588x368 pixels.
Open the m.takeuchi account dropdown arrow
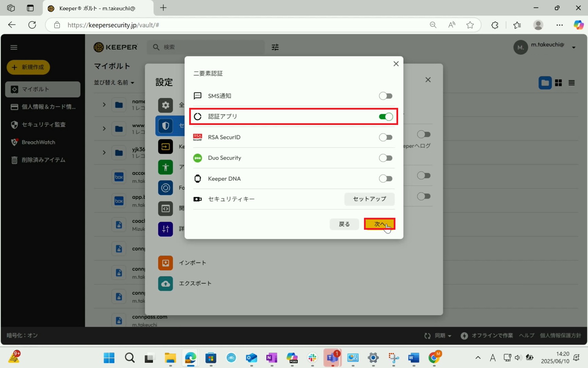coord(574,47)
